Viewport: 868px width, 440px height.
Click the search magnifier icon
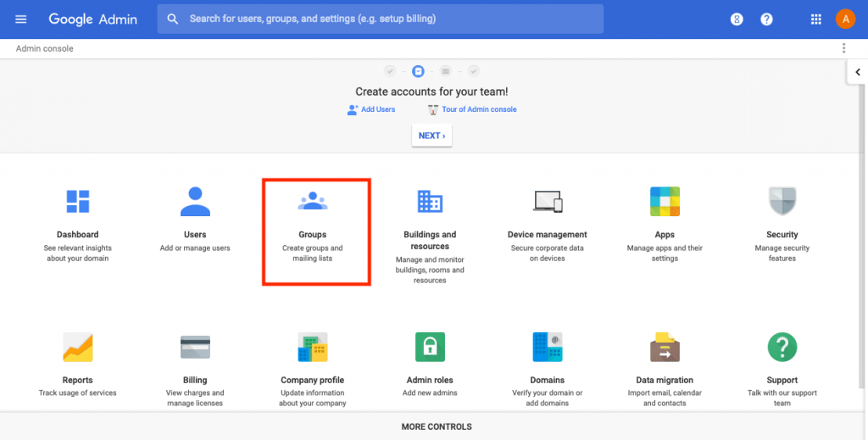(173, 19)
